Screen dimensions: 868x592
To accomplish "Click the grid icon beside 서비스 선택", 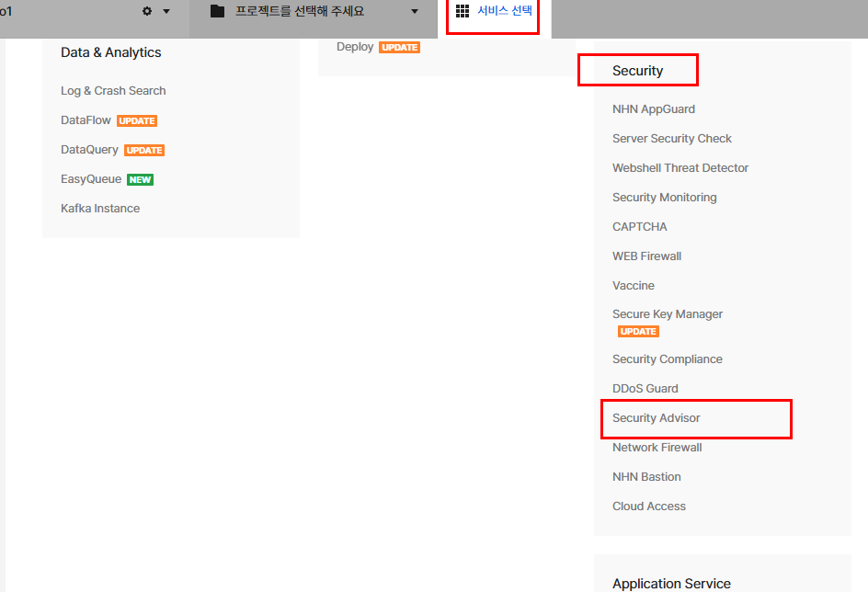I will point(463,10).
